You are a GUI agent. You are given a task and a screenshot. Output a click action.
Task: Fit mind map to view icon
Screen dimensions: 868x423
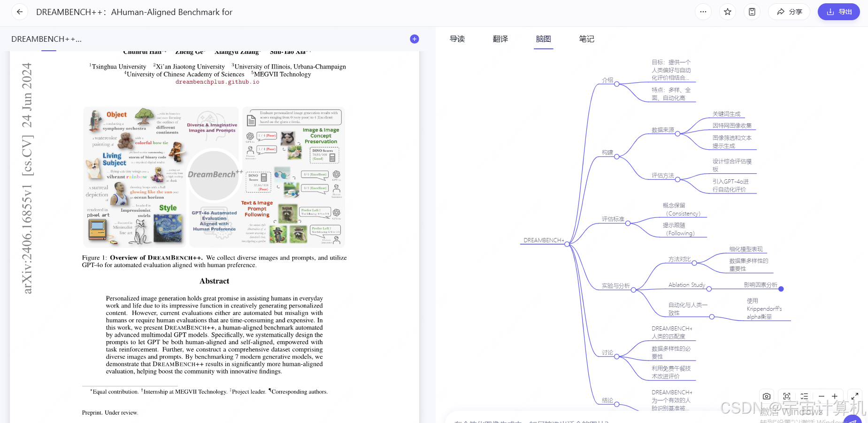pos(787,396)
